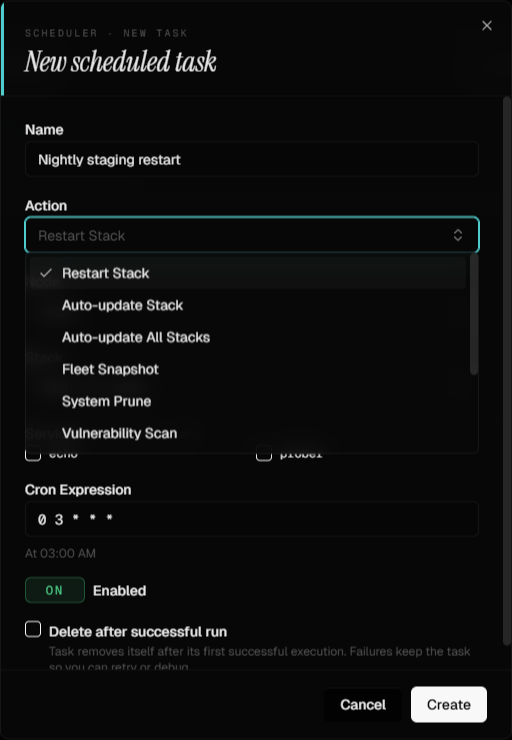
Task: Click the up-down chevron in Action field
Action: [x=458, y=235]
